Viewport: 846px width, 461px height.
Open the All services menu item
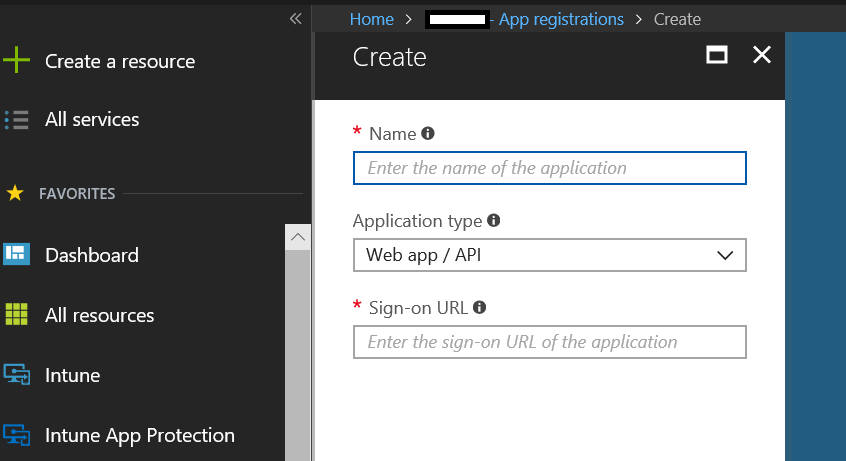pyautogui.click(x=92, y=120)
